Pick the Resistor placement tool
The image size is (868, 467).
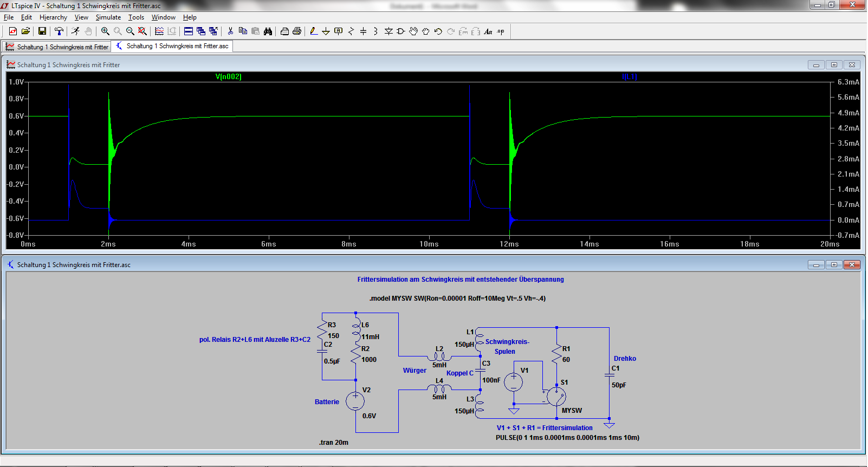pyautogui.click(x=351, y=31)
